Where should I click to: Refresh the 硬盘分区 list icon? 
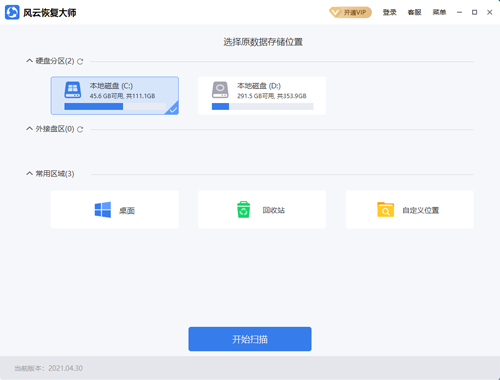(x=80, y=61)
